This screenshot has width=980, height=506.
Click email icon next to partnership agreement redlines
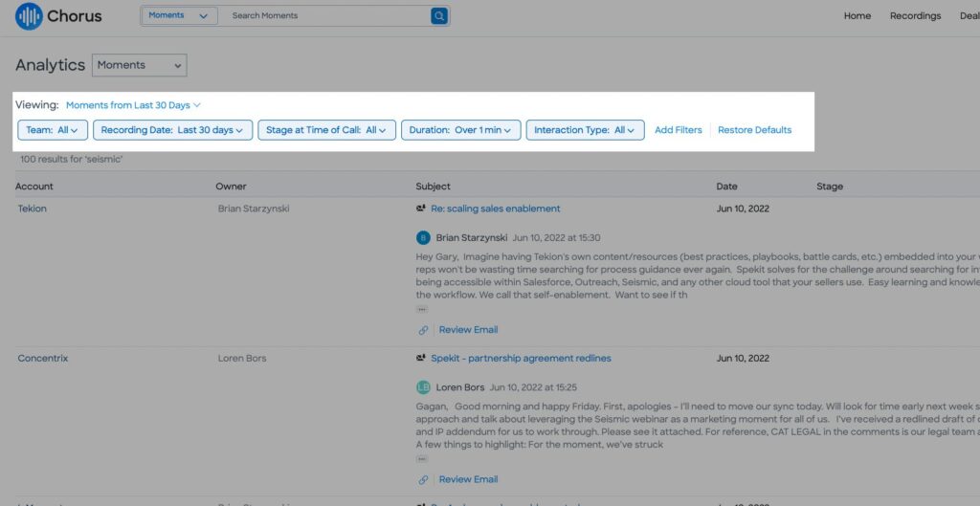(421, 359)
